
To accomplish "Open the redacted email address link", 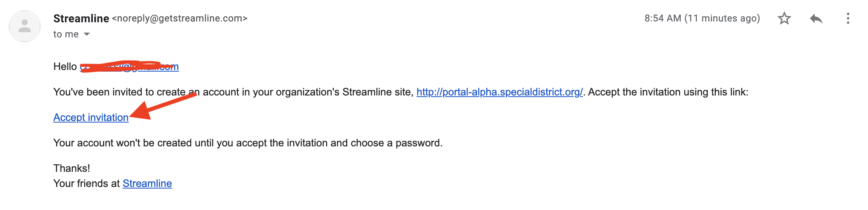I will pyautogui.click(x=129, y=66).
